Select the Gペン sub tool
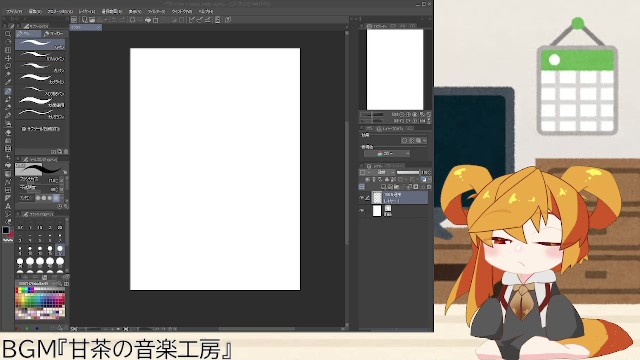The width and height of the screenshot is (640, 360). (40, 44)
